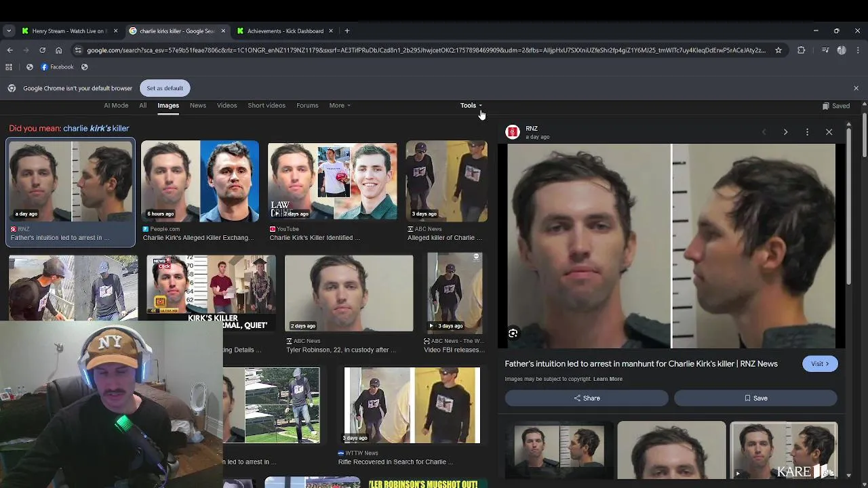Click the Save button

(x=755, y=399)
